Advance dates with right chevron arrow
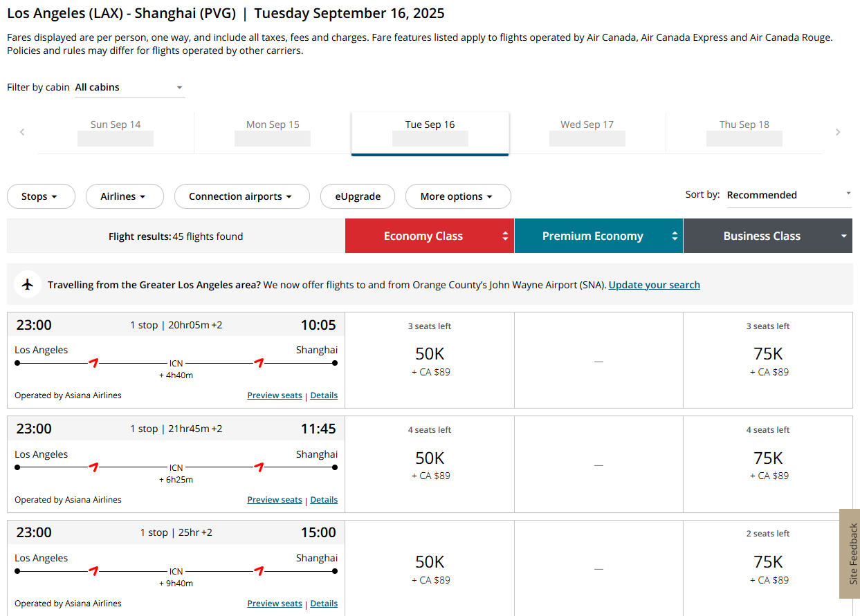 (x=838, y=132)
